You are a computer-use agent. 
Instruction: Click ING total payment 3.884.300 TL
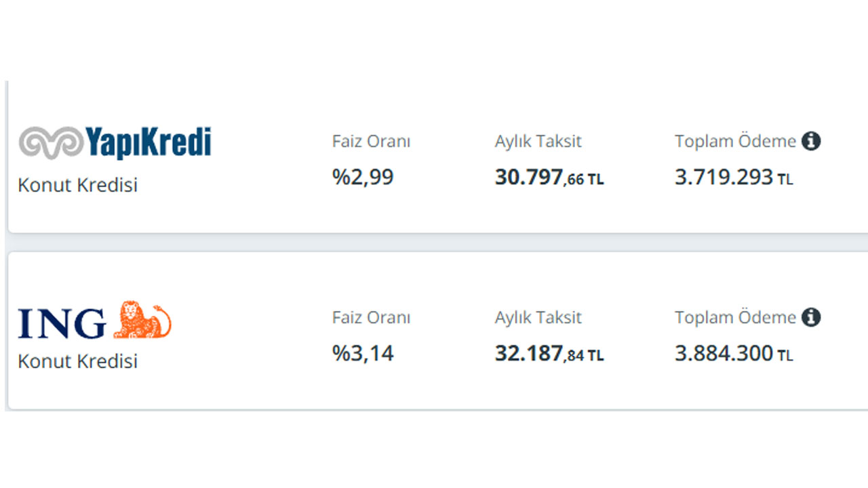[x=734, y=354]
